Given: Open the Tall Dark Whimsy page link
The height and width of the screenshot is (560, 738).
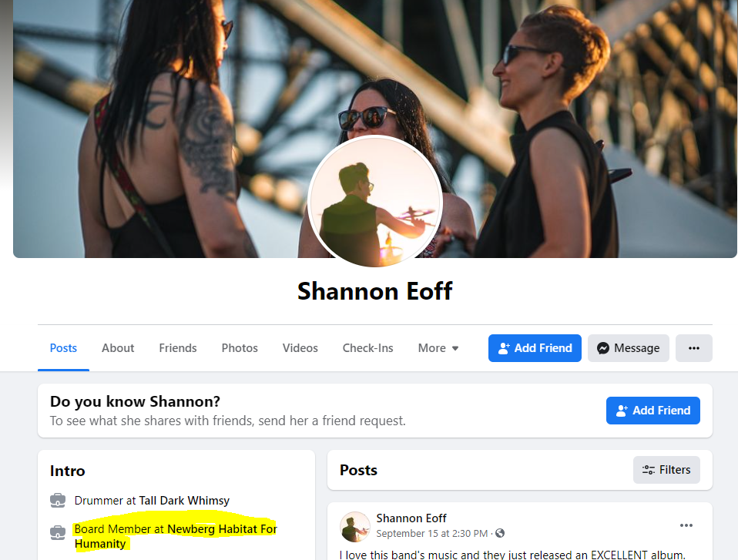Looking at the screenshot, I should pos(185,500).
